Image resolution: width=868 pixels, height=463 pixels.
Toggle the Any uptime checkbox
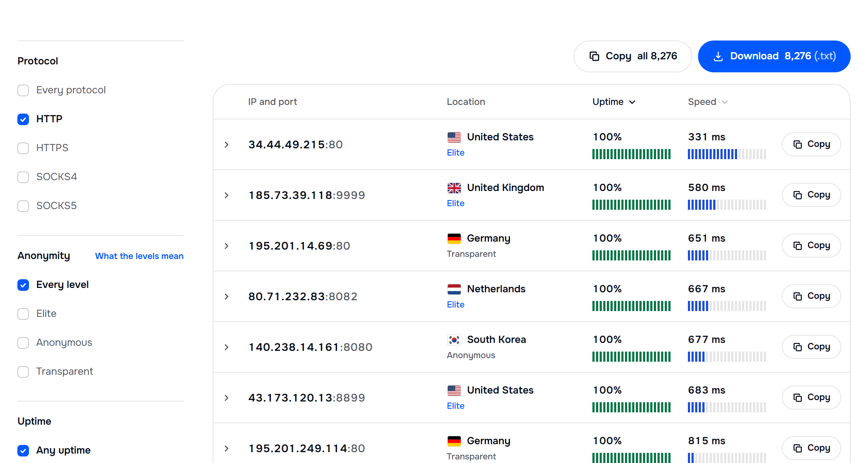click(x=23, y=450)
